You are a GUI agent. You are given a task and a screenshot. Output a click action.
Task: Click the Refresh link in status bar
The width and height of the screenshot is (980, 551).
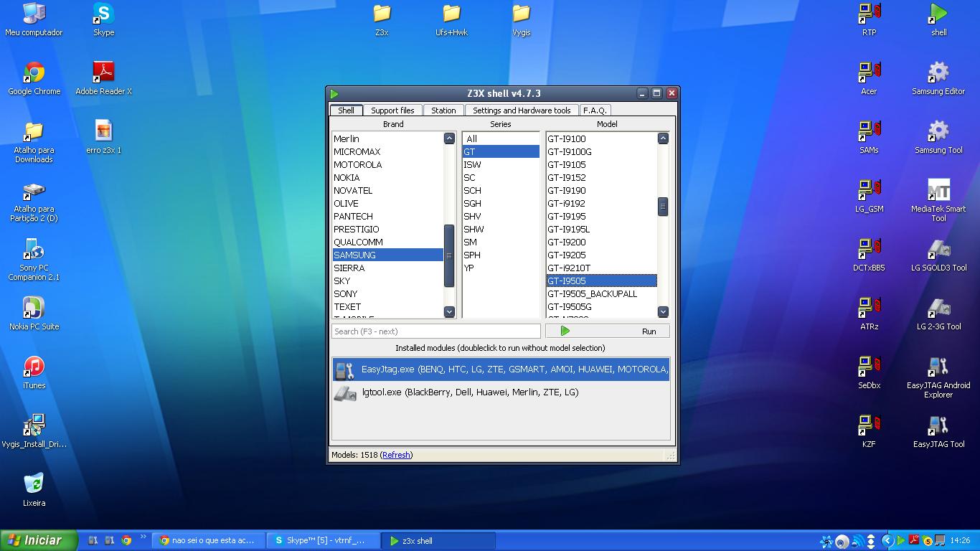tap(397, 455)
